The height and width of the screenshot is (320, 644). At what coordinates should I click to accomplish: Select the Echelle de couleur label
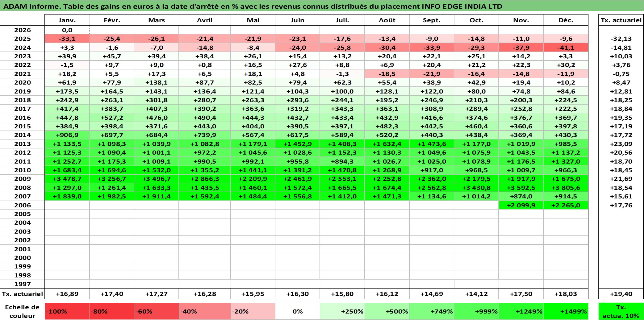(23, 311)
